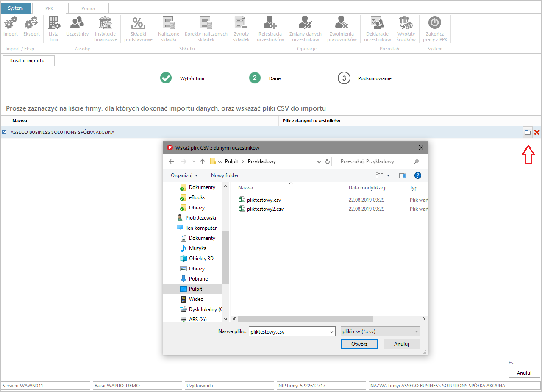
Task: Open Składki podstawowe percent icon
Action: click(138, 29)
